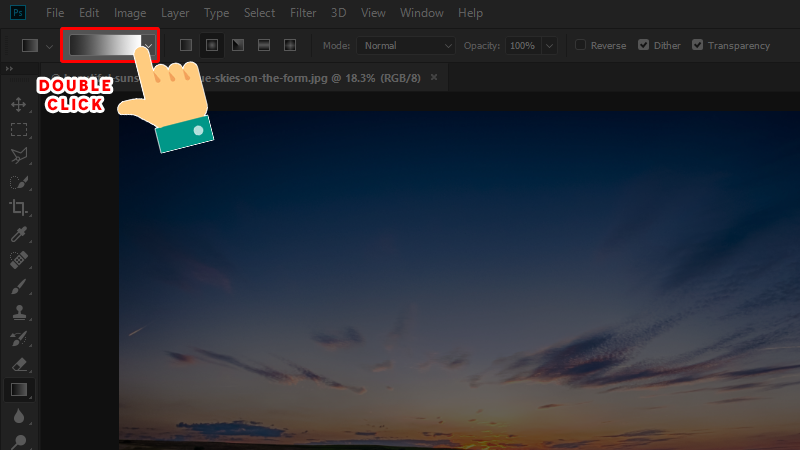This screenshot has width=800, height=450.
Task: Click the Opacity 100% field
Action: pos(523,46)
